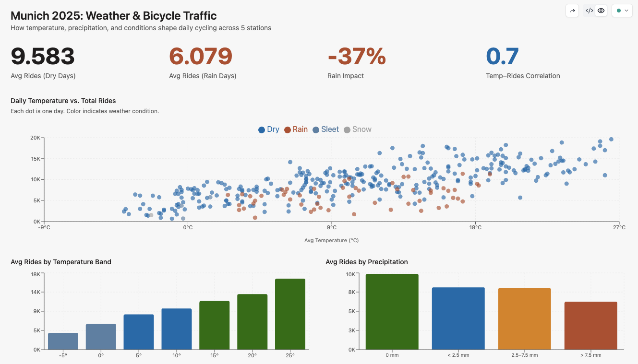Switch to the eye preview mode

coord(601,11)
